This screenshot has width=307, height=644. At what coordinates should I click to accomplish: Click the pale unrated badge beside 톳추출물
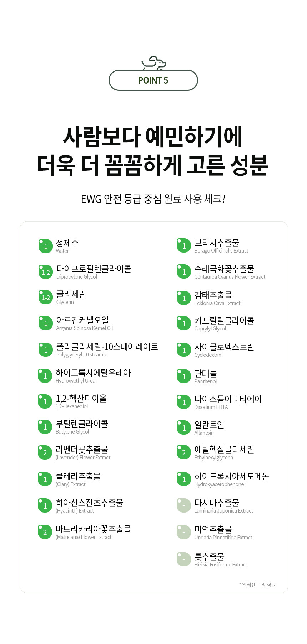tap(184, 559)
